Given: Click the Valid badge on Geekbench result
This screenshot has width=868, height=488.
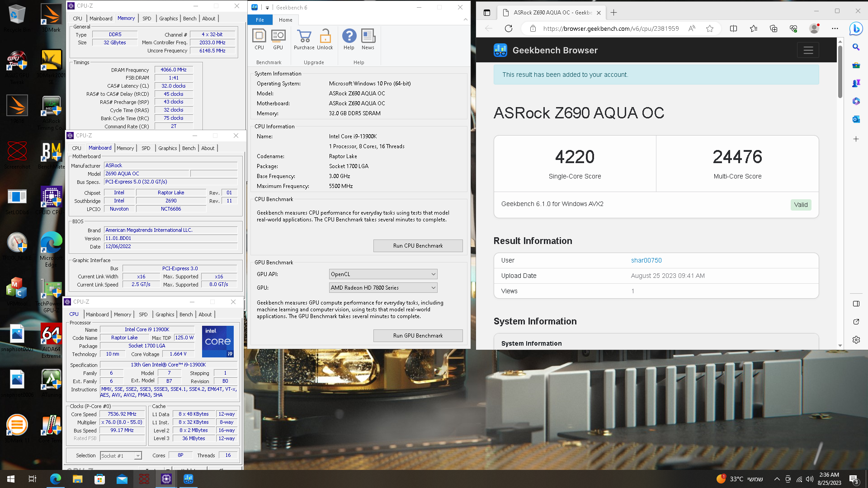Looking at the screenshot, I should click(801, 205).
